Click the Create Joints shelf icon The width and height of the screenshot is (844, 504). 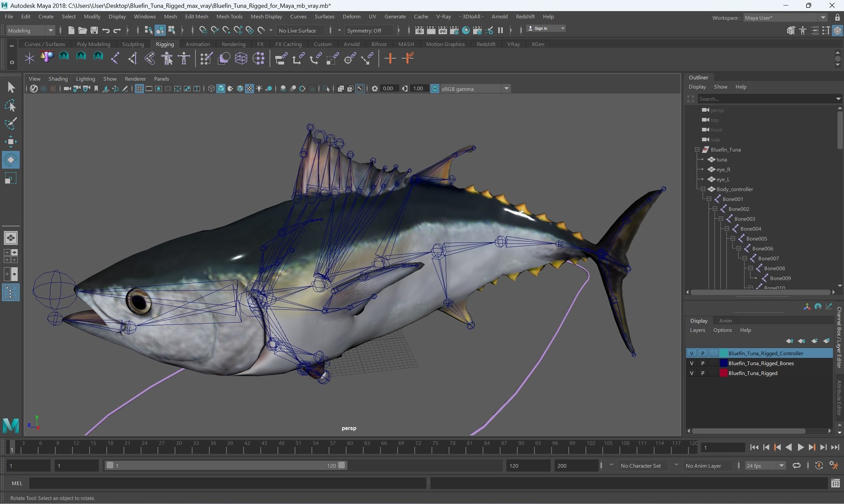point(115,58)
